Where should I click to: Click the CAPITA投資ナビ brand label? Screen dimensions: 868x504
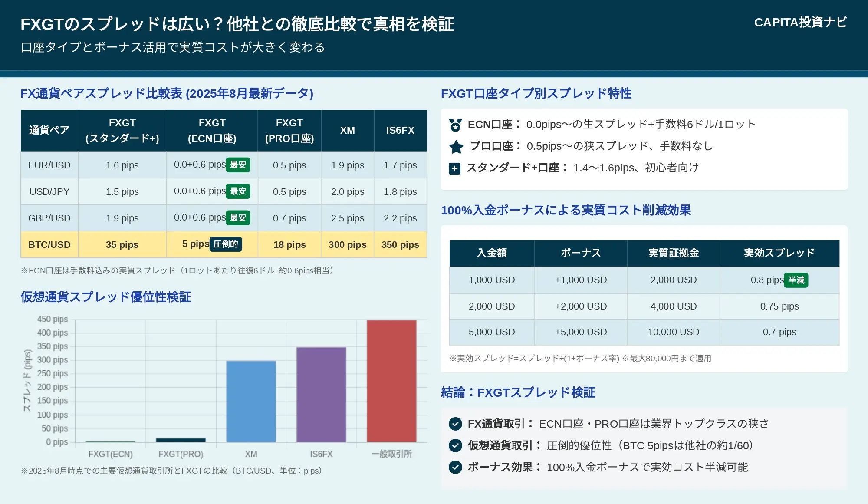point(800,23)
